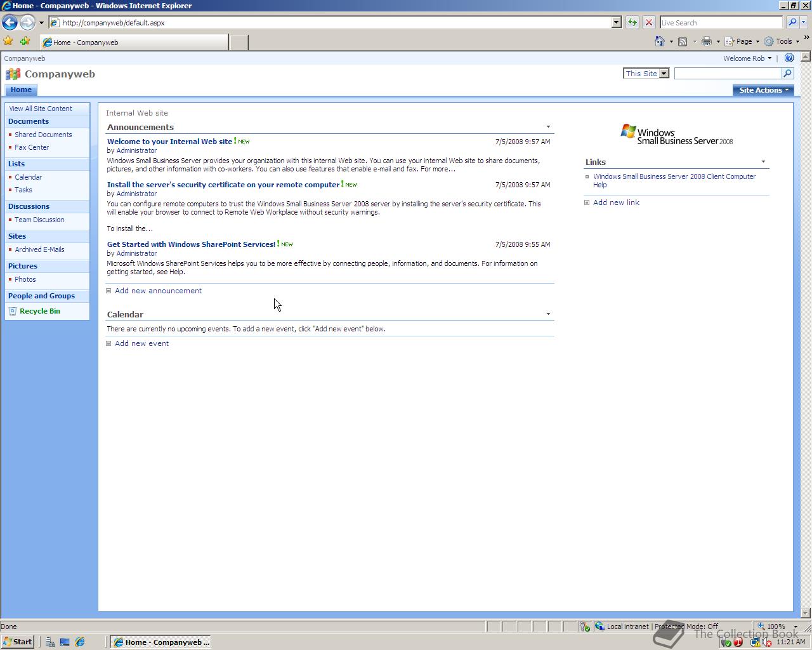Open the Tasks list link
Viewport: 812px width, 650px height.
(x=23, y=190)
